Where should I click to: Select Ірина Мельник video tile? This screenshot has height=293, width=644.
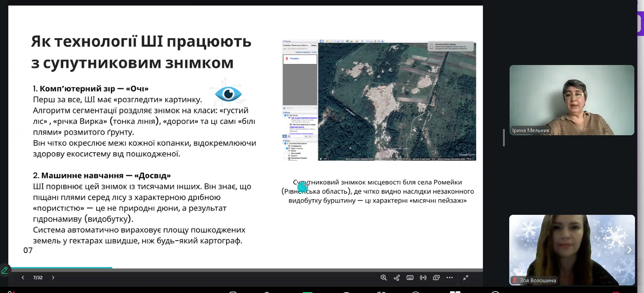[572, 100]
